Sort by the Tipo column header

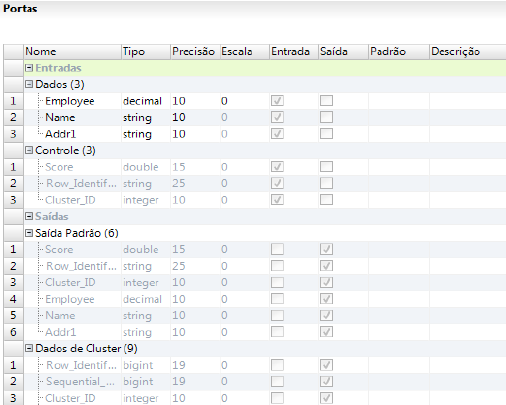click(146, 52)
